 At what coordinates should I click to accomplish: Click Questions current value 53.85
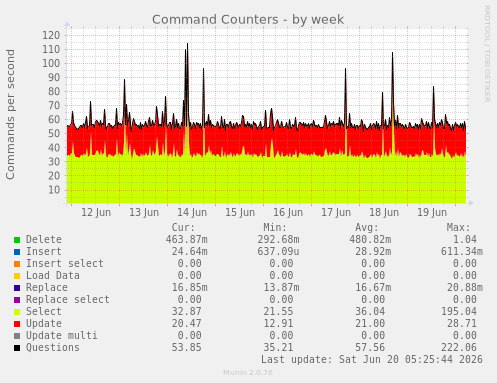tap(186, 347)
